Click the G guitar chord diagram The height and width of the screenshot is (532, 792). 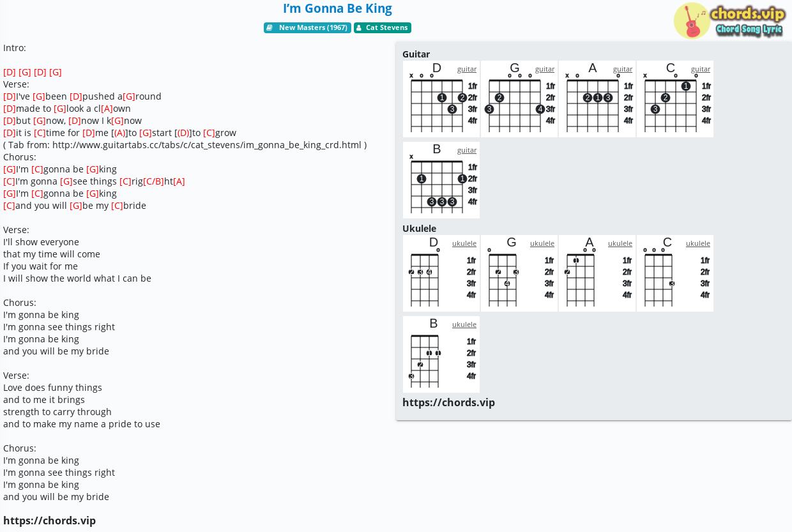[519, 99]
